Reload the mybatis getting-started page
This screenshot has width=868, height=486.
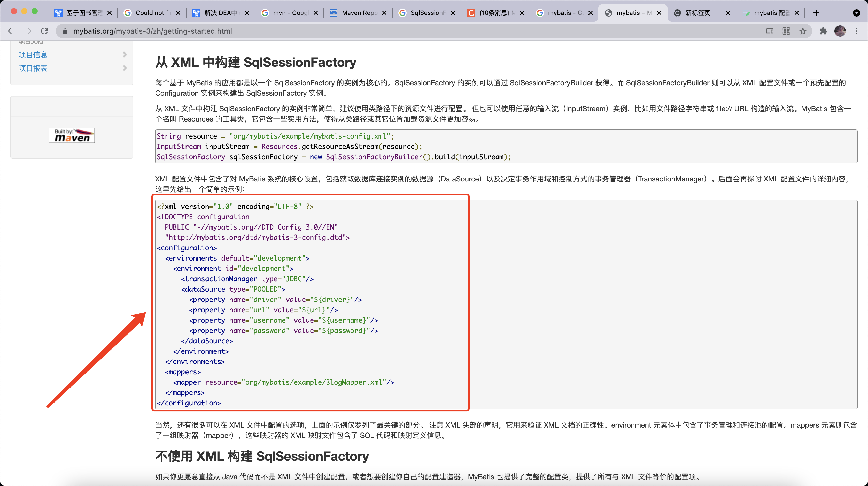tap(44, 31)
